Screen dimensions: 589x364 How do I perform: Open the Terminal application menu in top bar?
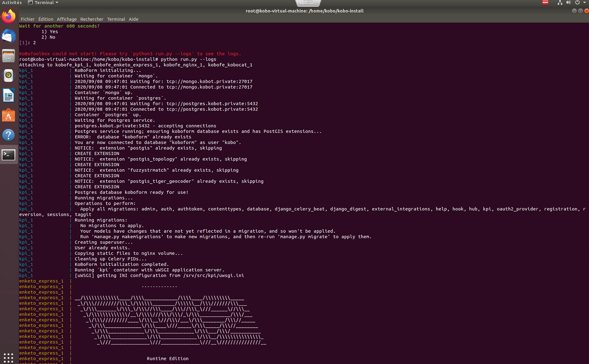(x=42, y=3)
